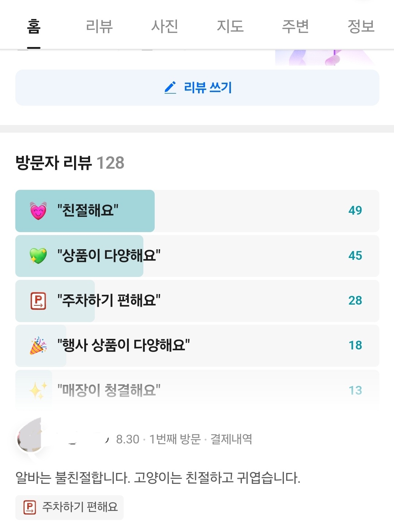Switch to the 리뷰 tab
This screenshot has height=532, width=394.
(99, 26)
